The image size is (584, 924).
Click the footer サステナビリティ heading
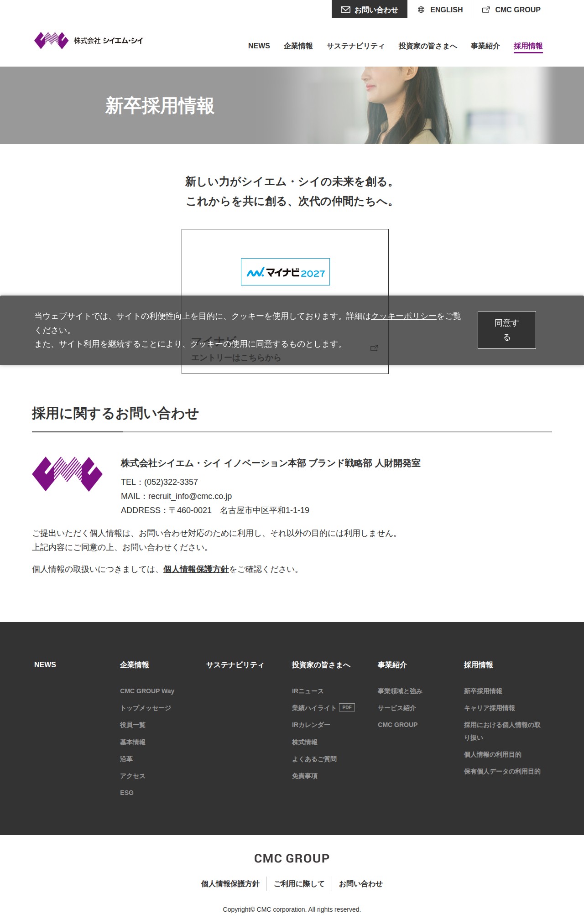click(x=235, y=664)
